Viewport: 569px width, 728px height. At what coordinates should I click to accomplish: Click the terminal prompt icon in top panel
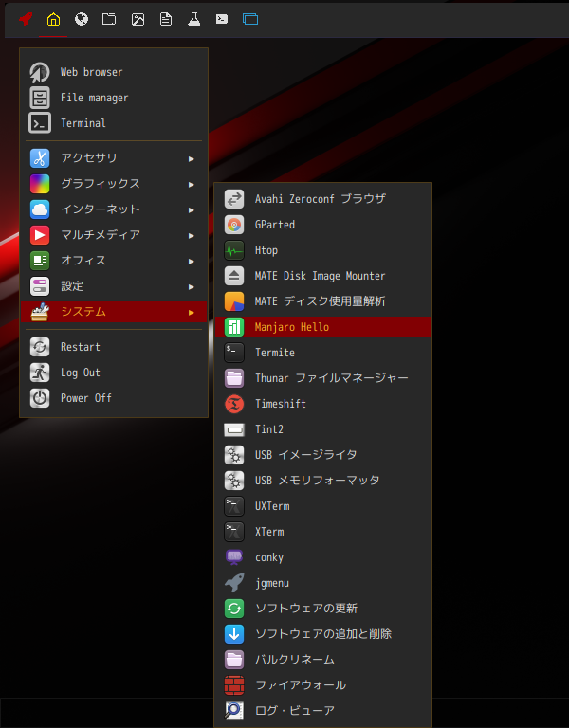click(222, 19)
